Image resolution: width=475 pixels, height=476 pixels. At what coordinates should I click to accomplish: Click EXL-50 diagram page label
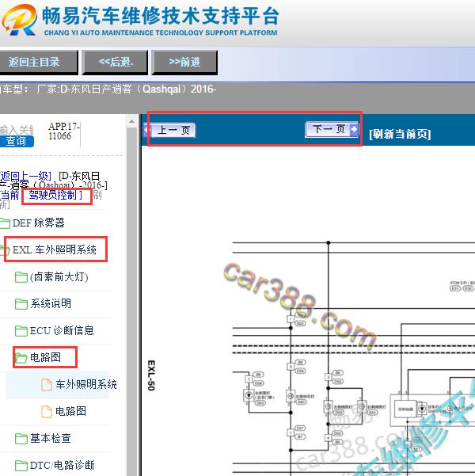[151, 375]
